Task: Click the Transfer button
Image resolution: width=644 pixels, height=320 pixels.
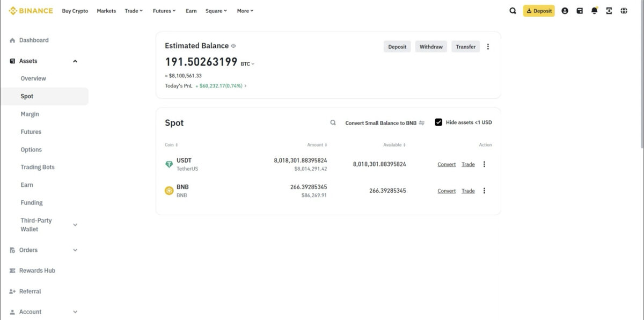Action: point(466,47)
